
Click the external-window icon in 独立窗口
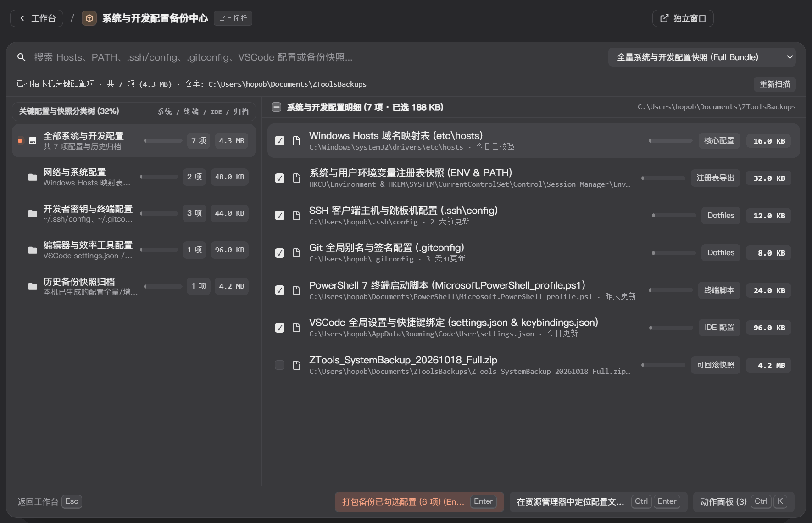point(664,18)
